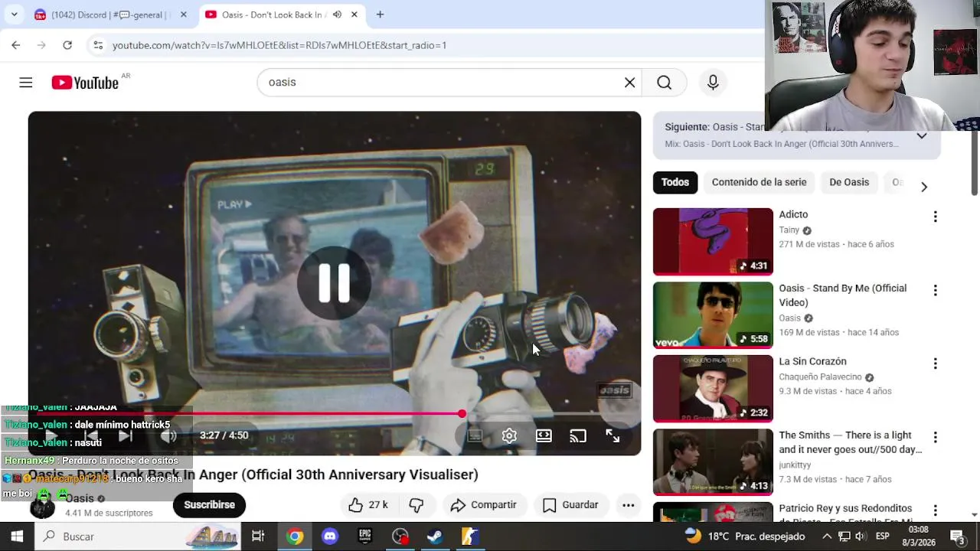Screen dimensions: 980x551
Task: Open the junkittyy channel link
Action: [x=795, y=465]
